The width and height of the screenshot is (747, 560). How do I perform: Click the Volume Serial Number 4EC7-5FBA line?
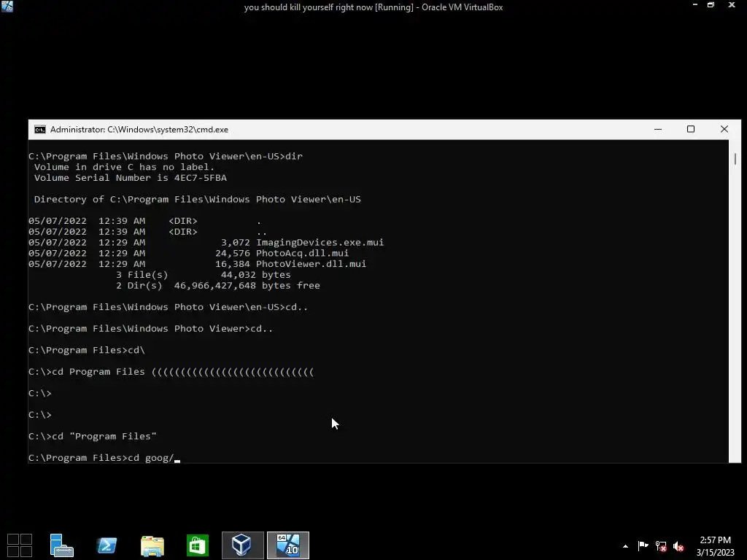pyautogui.click(x=130, y=178)
